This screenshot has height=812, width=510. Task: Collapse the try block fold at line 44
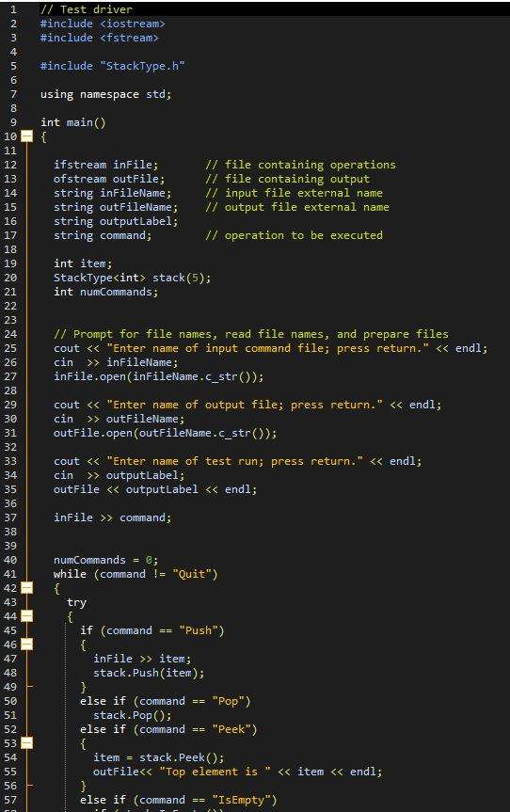[x=26, y=616]
